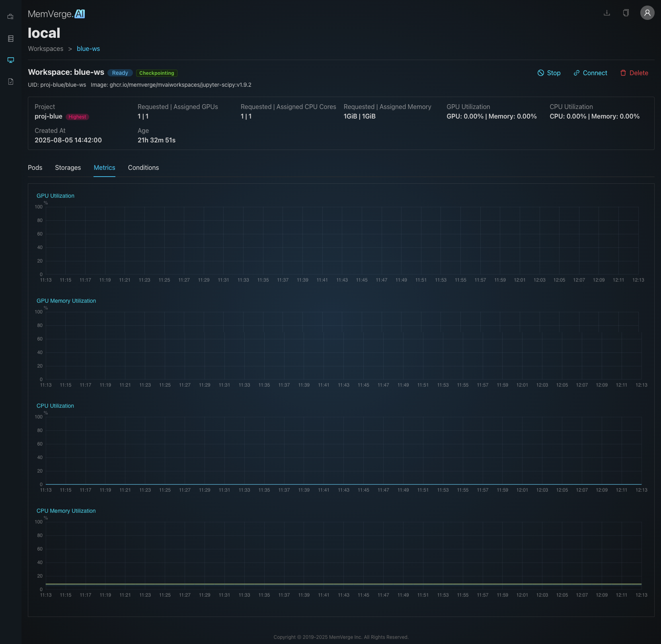Select the monitor workspaces icon in sidebar

pos(11,60)
